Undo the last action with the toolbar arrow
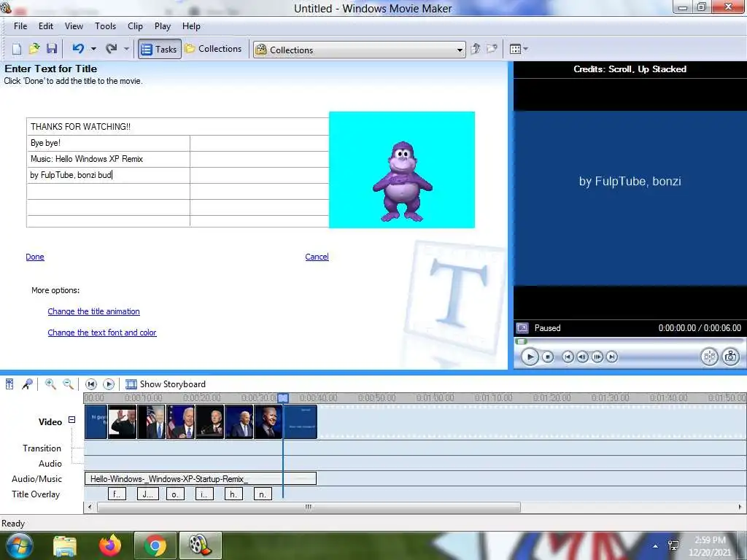This screenshot has height=560, width=747. 78,49
